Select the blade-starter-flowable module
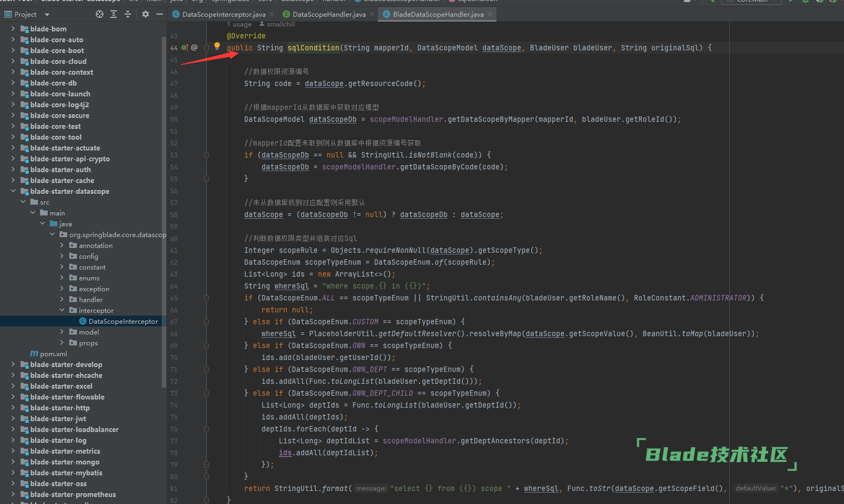This screenshot has width=844, height=504. coord(67,397)
